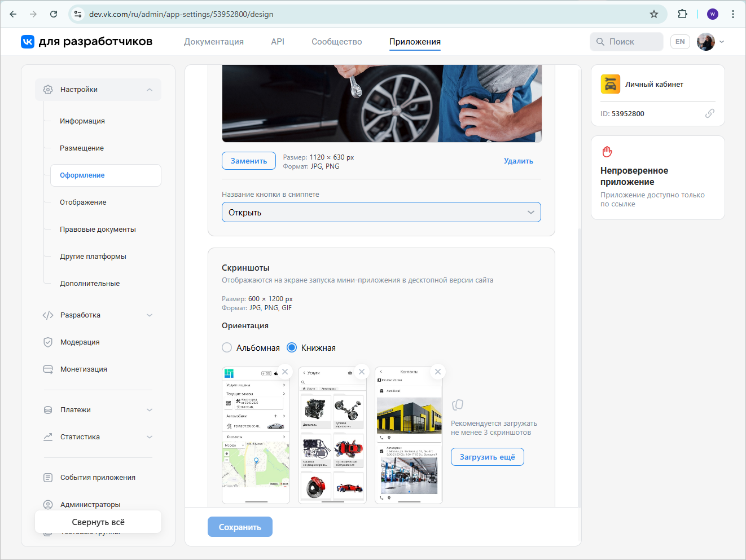The width and height of the screenshot is (746, 560).
Task: Copy app link using icon beside ID 53952800
Action: tap(711, 113)
